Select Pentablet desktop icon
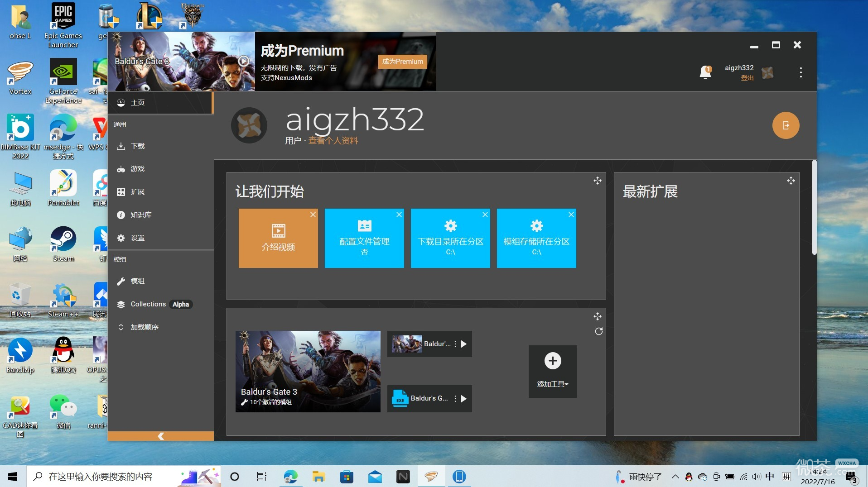The width and height of the screenshot is (868, 487). click(x=63, y=189)
